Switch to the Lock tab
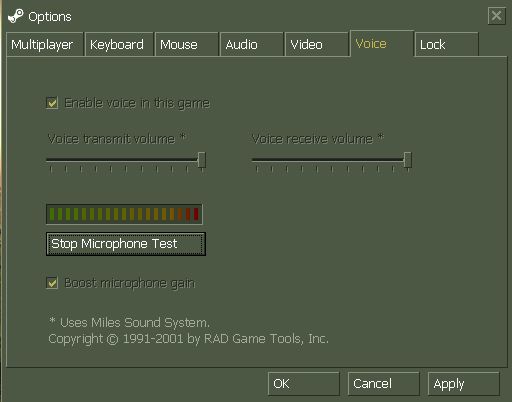 pyautogui.click(x=447, y=44)
